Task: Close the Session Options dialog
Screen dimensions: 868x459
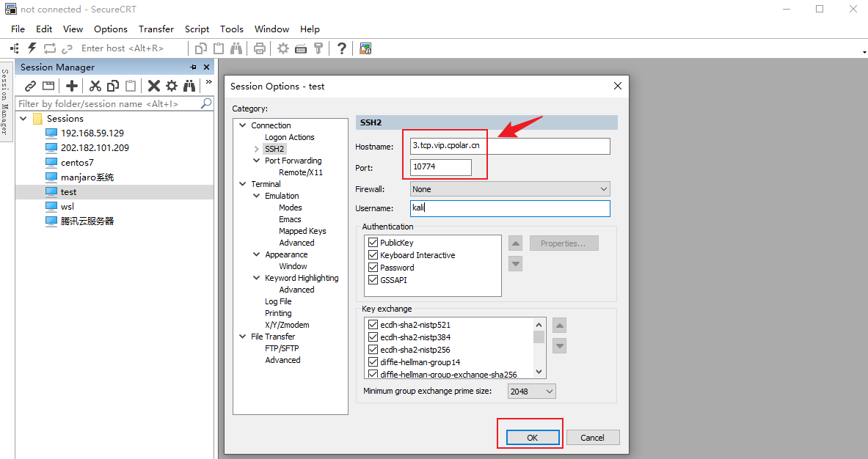Action: click(x=618, y=86)
